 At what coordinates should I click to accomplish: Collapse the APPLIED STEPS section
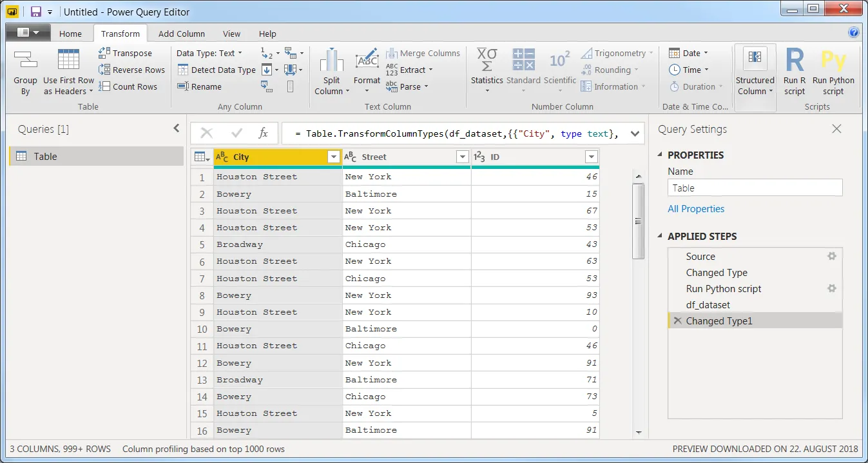click(x=660, y=236)
